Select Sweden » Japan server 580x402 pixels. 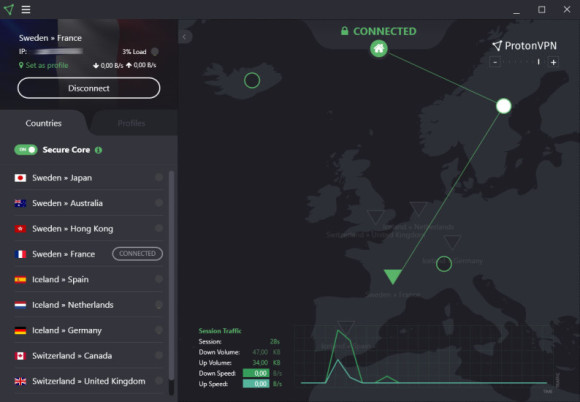89,178
